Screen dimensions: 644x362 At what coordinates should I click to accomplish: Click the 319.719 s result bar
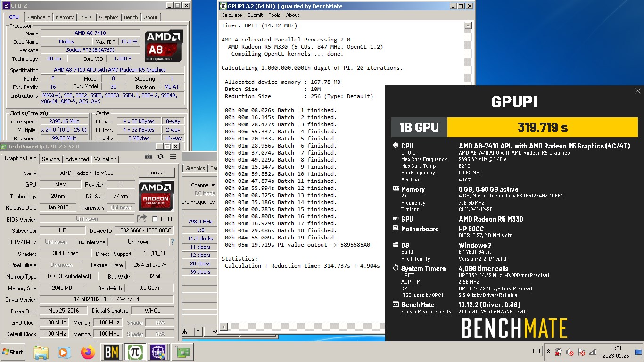tap(542, 127)
